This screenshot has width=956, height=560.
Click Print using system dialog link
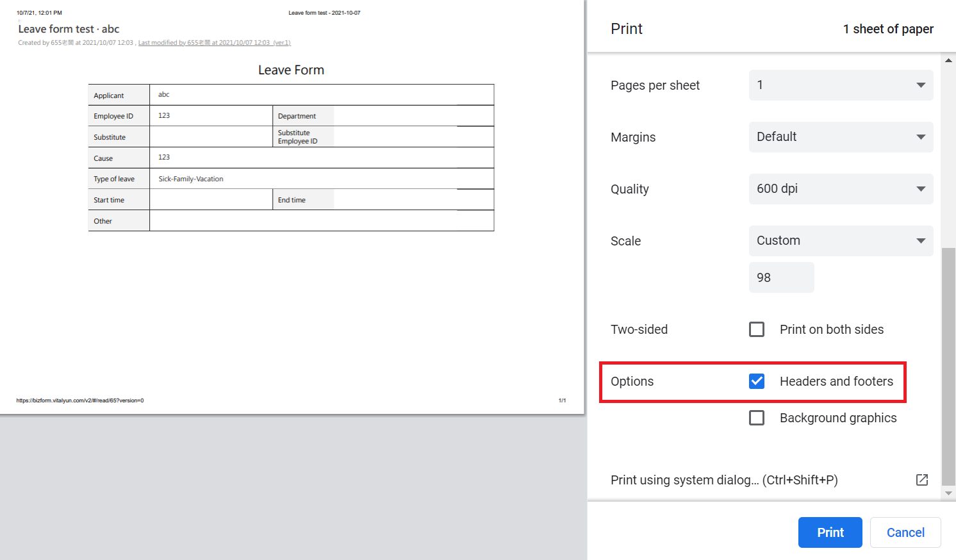click(724, 480)
